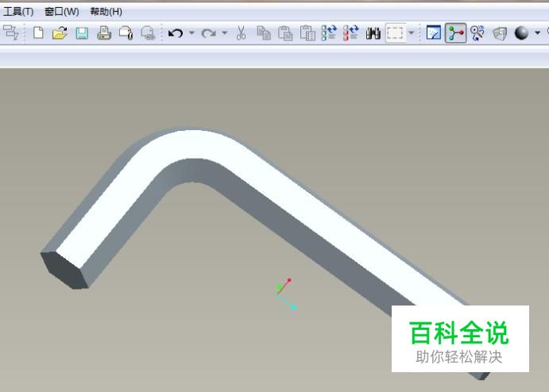
Task: Click the orient mode icon
Action: pos(477,33)
